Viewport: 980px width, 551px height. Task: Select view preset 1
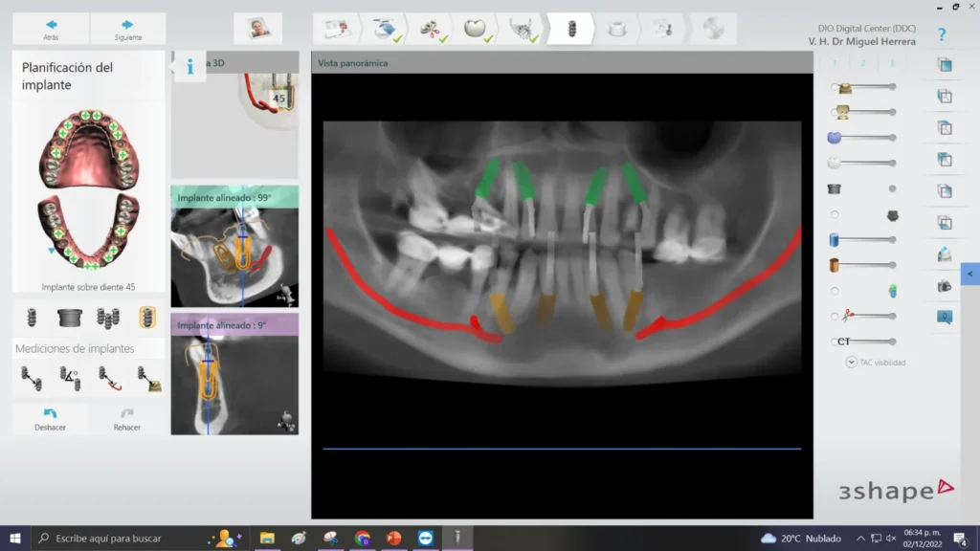pos(835,63)
